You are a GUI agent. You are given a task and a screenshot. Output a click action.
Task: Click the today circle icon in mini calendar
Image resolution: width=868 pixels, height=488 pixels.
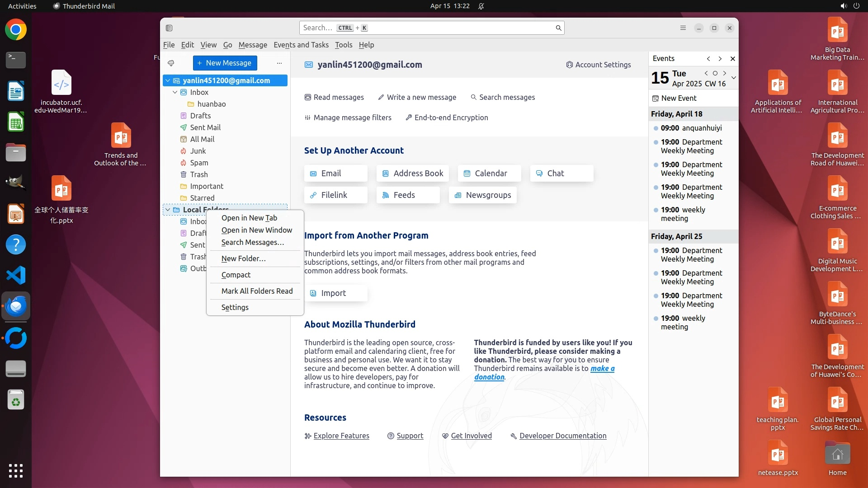click(x=715, y=73)
